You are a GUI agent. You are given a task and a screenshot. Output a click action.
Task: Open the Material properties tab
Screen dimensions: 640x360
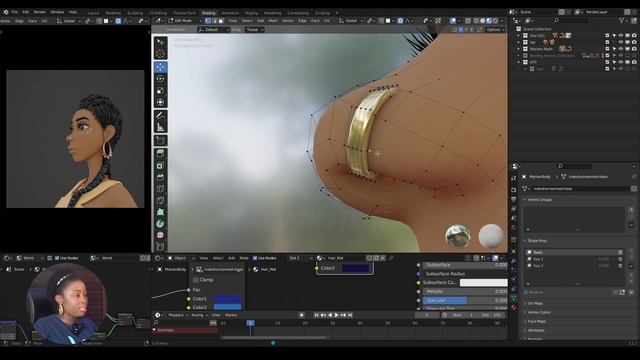514,307
